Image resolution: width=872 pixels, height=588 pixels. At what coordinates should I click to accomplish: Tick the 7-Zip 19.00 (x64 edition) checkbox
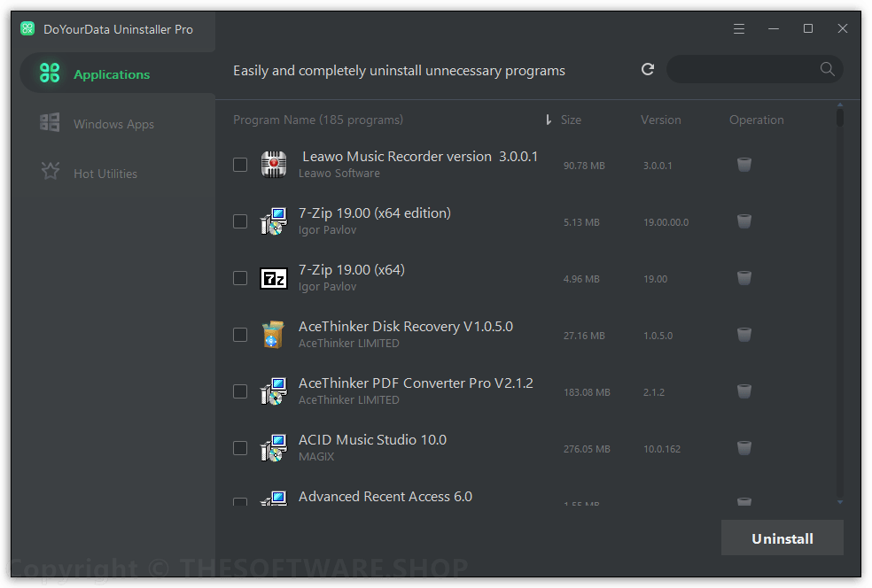240,221
